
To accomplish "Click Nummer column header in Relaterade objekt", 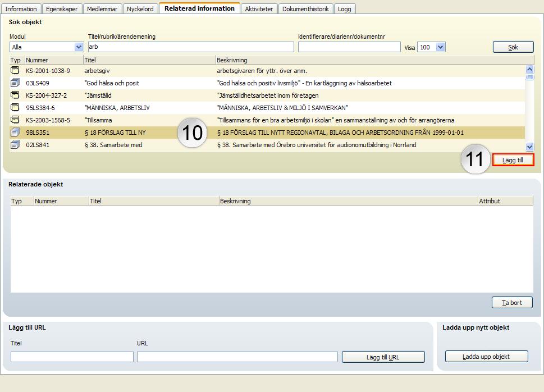I will click(61, 201).
